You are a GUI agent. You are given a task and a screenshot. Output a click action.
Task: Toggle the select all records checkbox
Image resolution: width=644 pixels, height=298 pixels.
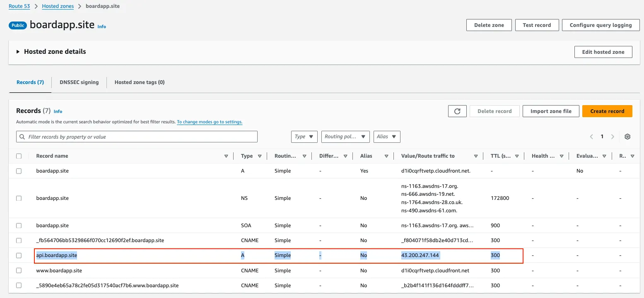tap(19, 156)
